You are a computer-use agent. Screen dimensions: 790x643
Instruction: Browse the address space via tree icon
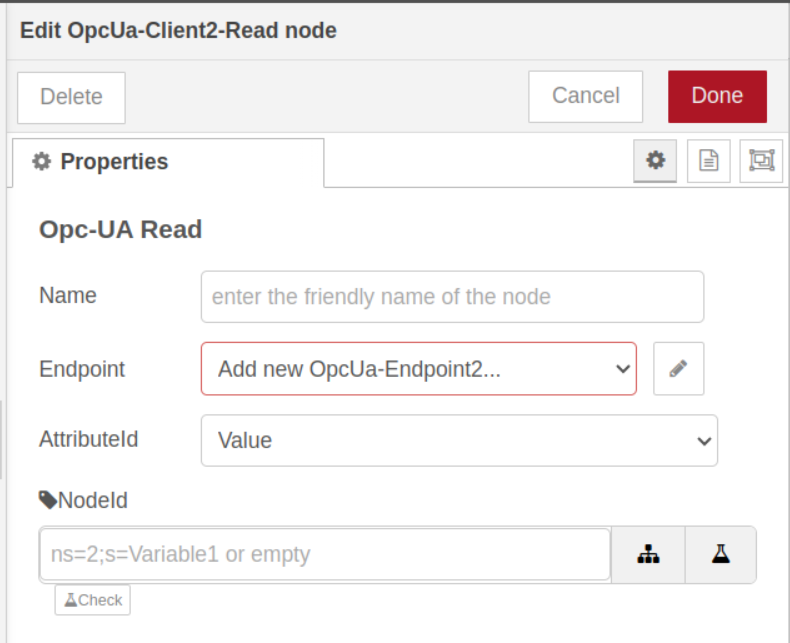pos(648,554)
